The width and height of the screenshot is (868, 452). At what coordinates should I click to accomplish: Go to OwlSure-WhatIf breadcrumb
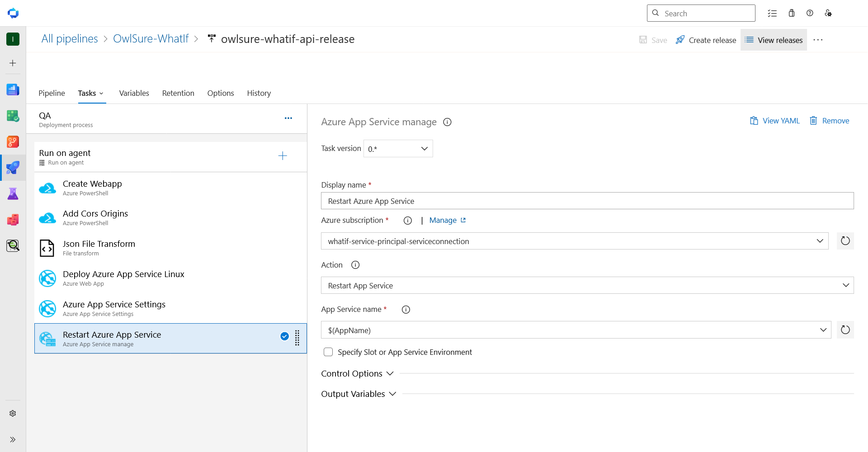(151, 39)
